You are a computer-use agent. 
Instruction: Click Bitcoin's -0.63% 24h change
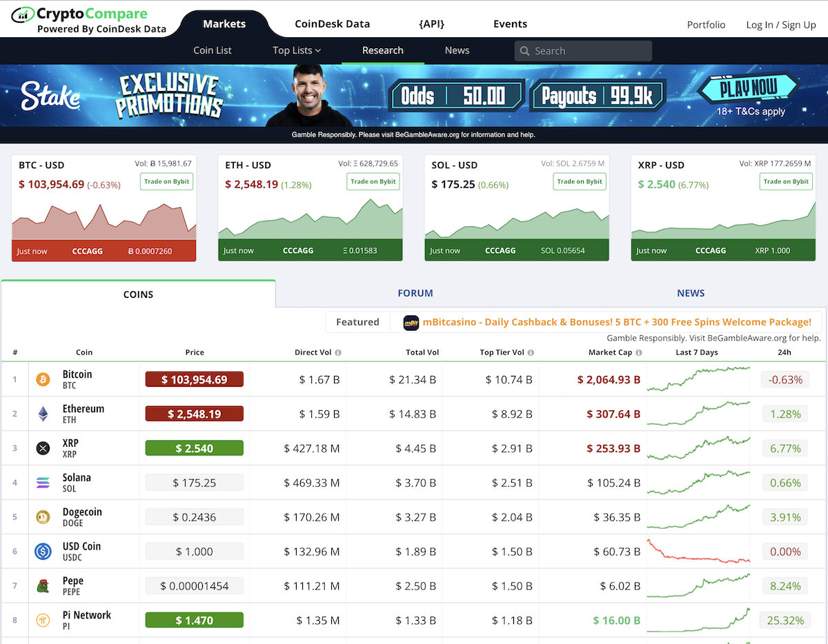785,379
